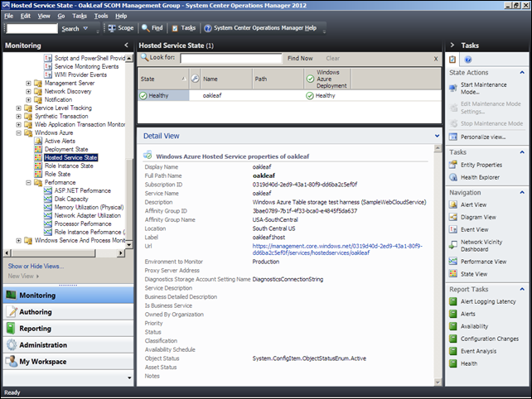Open My Workspace

(x=68, y=362)
